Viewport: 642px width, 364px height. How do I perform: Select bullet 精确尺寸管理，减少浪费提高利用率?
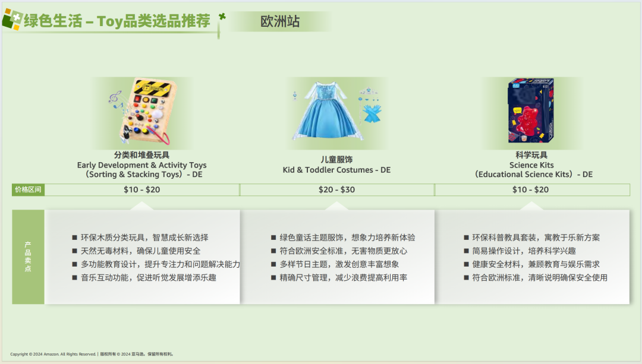click(x=343, y=278)
